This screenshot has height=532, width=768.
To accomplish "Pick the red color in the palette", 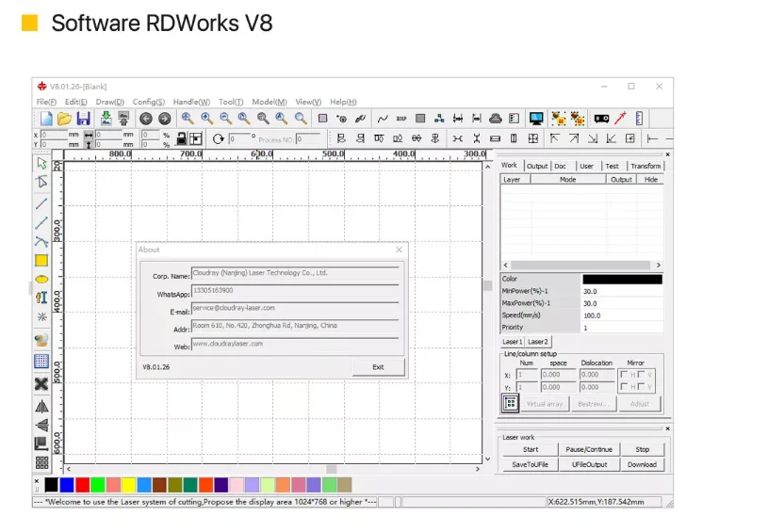I will click(82, 485).
